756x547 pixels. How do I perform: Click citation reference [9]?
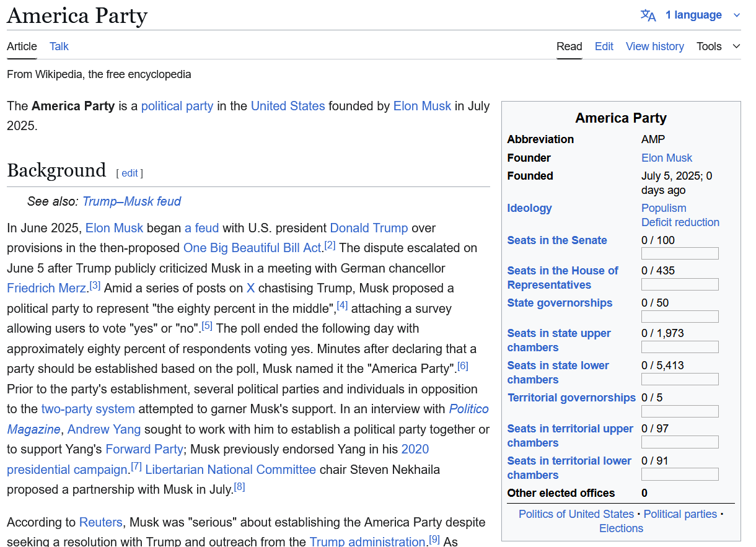tap(434, 540)
